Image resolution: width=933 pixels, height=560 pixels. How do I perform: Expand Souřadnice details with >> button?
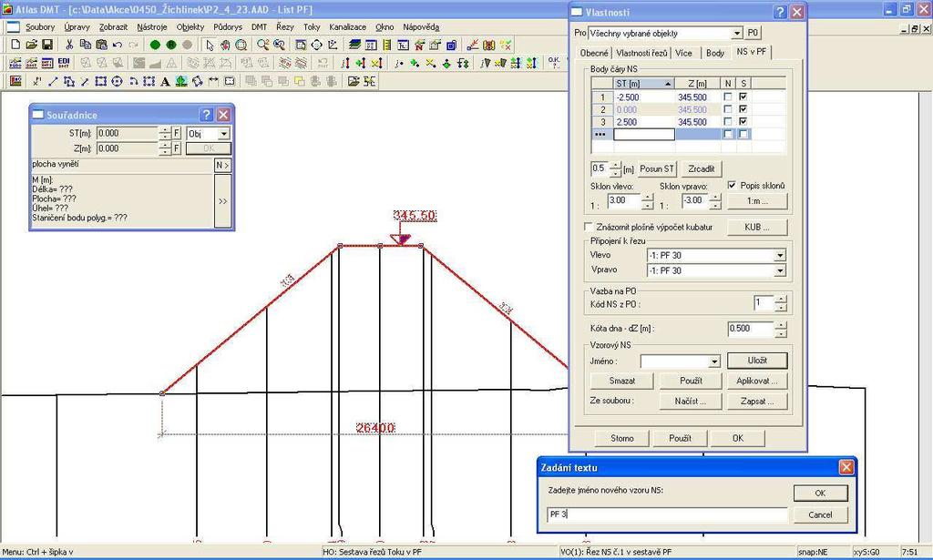222,201
